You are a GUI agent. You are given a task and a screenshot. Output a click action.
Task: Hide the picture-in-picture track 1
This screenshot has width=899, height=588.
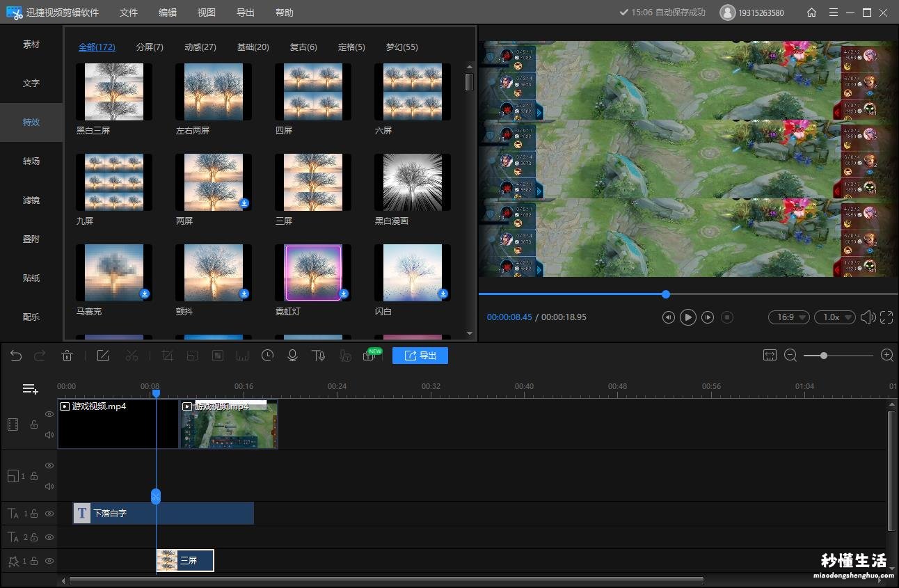tap(49, 466)
